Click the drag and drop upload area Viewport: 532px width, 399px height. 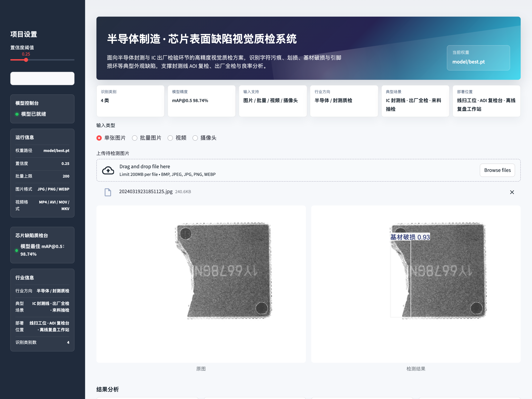pos(308,170)
